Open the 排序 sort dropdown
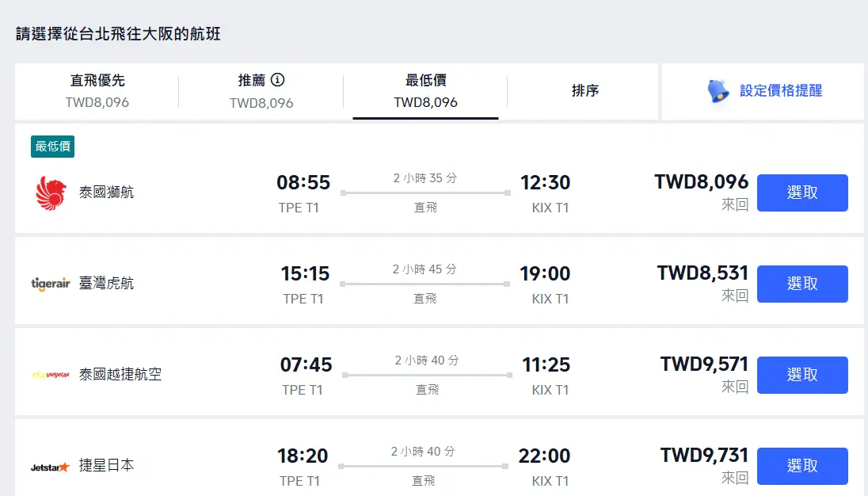 click(x=584, y=90)
